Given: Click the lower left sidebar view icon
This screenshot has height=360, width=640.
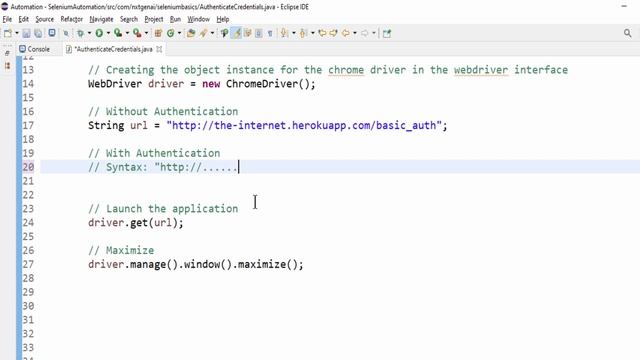Looking at the screenshot, I should click(7, 65).
